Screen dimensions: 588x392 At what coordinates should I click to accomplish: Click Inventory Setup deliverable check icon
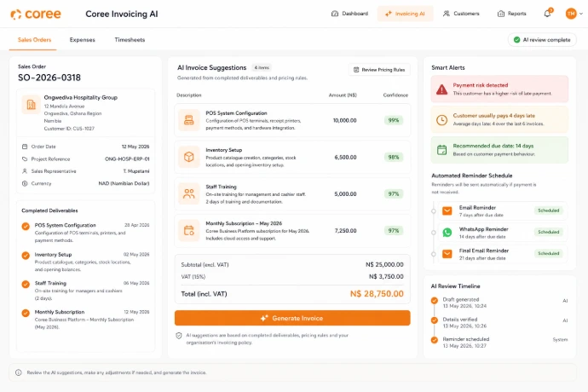pyautogui.click(x=26, y=256)
